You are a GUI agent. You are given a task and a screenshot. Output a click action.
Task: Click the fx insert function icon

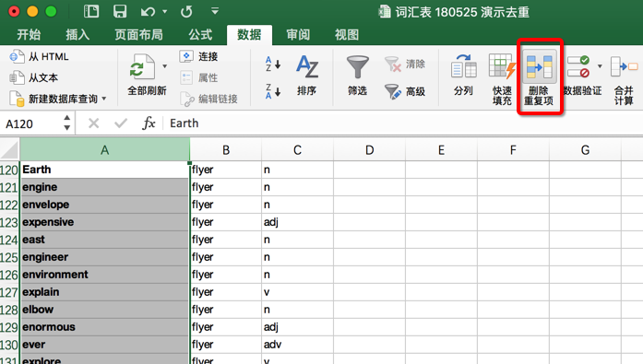click(x=149, y=123)
